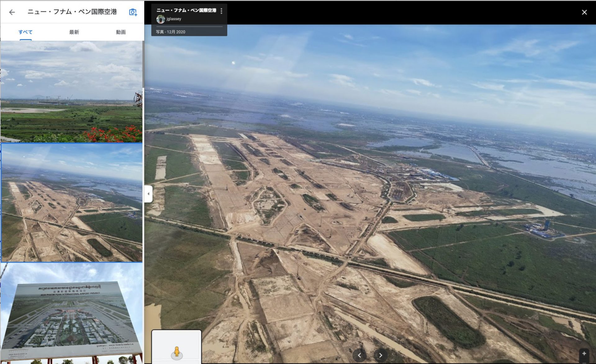Click the add photo camera icon

click(x=133, y=12)
